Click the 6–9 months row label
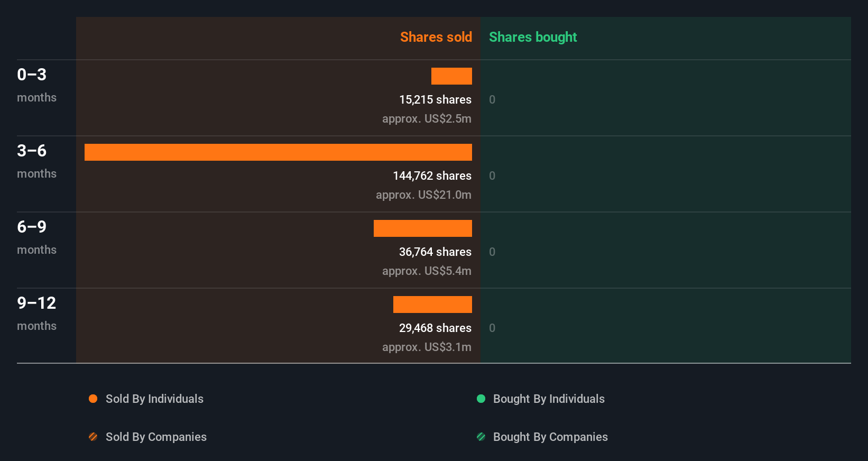 point(36,237)
